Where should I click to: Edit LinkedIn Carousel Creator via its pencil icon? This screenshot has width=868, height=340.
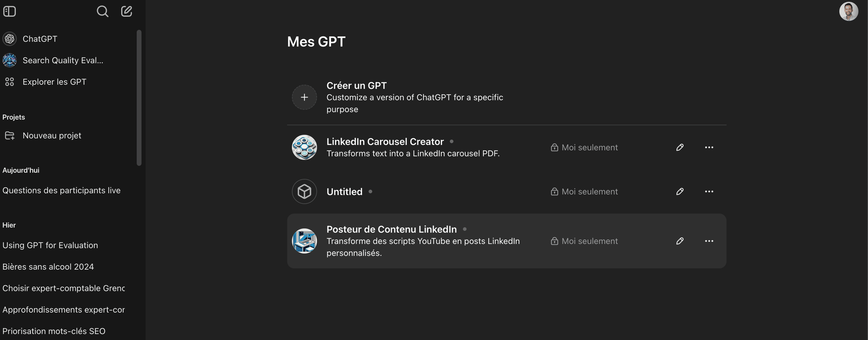pos(680,147)
